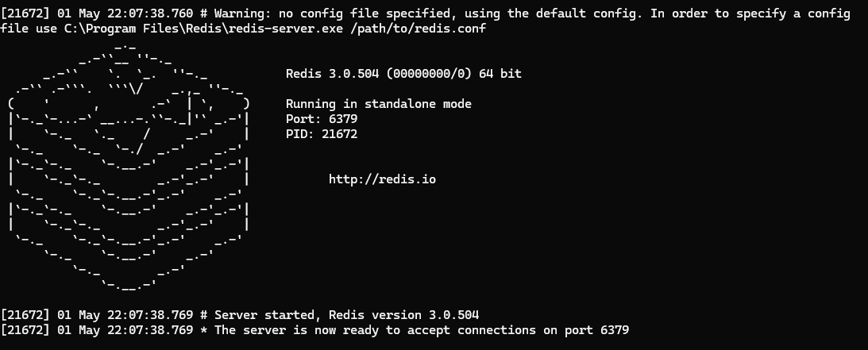
Task: Click "port 6379" at the end of the last line
Action: (596, 330)
